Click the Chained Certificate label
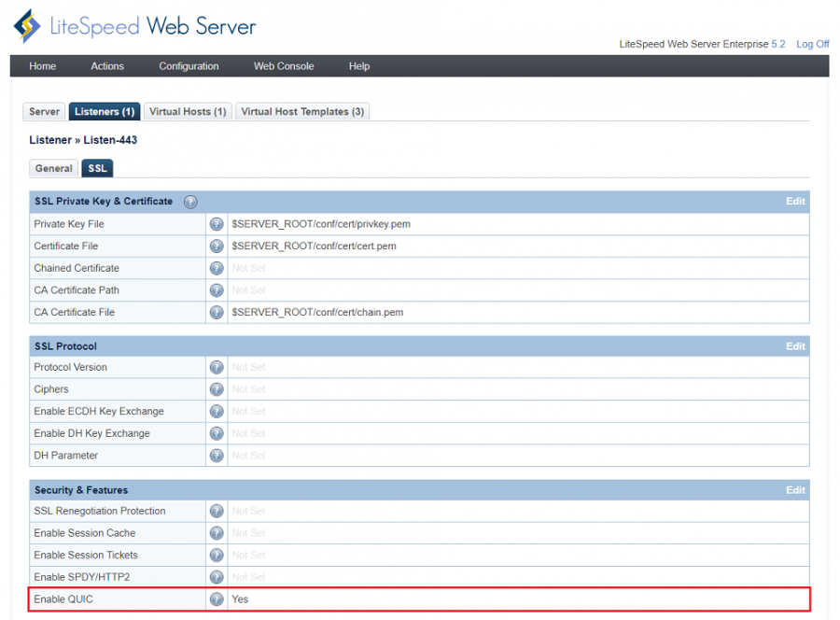The height and width of the screenshot is (620, 840). pyautogui.click(x=77, y=268)
